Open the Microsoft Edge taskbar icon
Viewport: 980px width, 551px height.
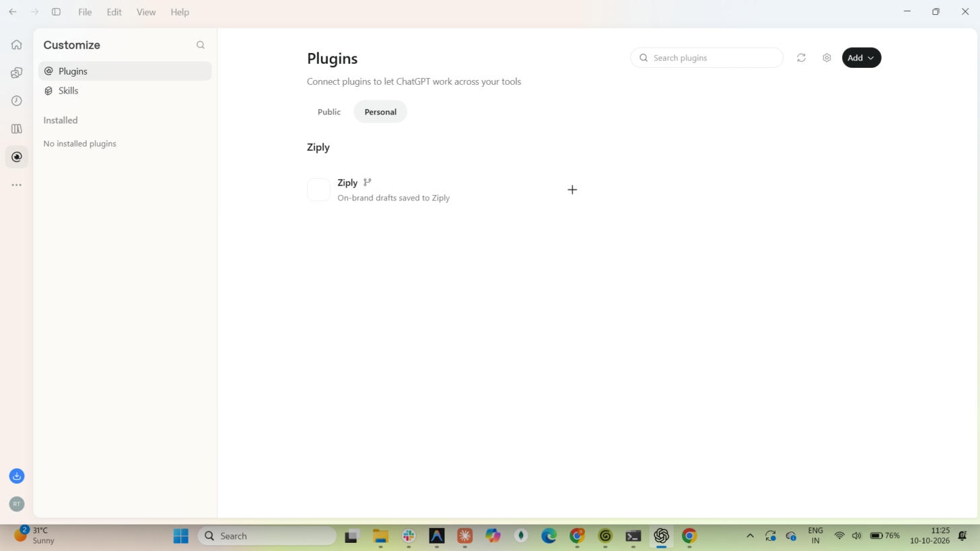click(x=549, y=536)
